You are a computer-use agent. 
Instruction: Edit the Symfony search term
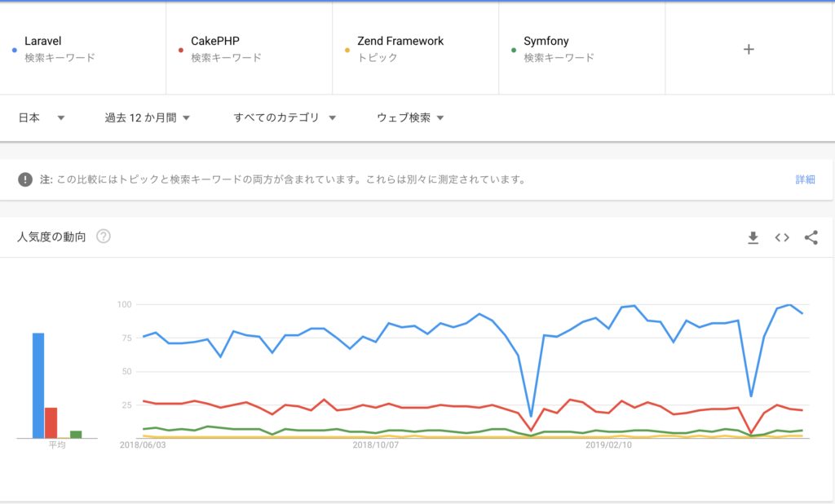[x=546, y=41]
